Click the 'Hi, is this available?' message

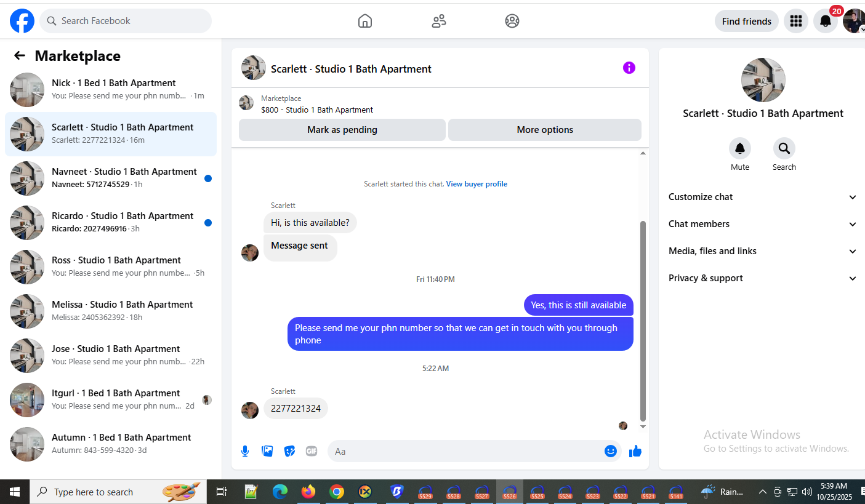[x=310, y=223]
